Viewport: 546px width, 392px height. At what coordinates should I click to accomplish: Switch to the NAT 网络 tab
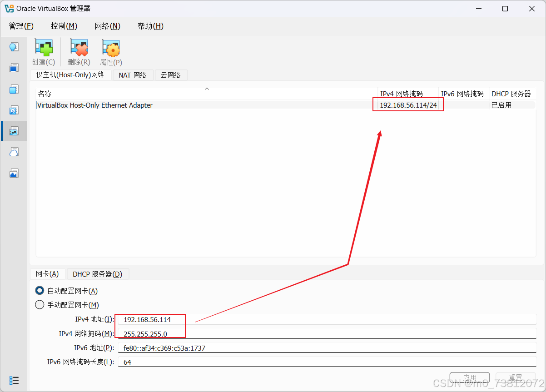(133, 75)
